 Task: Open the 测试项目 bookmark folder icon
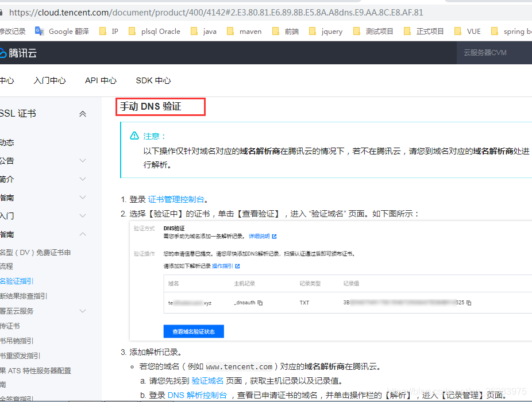point(357,32)
